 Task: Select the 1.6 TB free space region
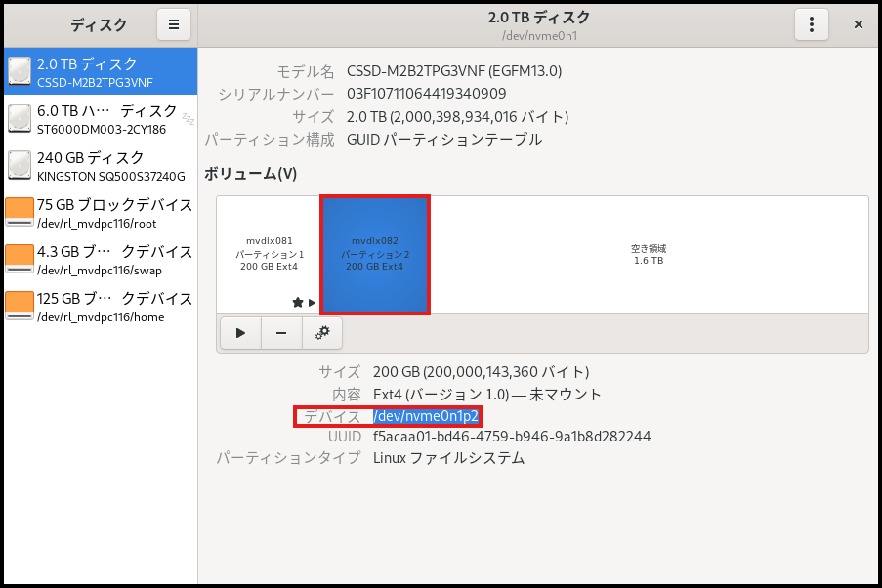coord(649,254)
